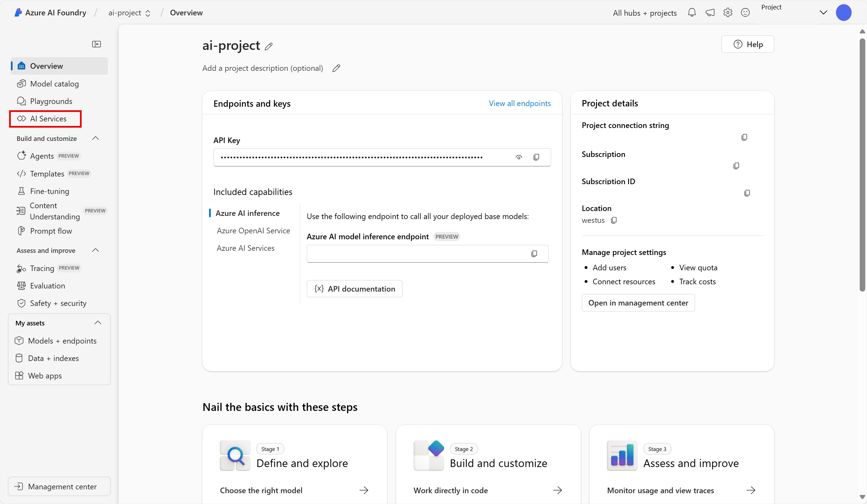Click the Help button

click(x=748, y=44)
